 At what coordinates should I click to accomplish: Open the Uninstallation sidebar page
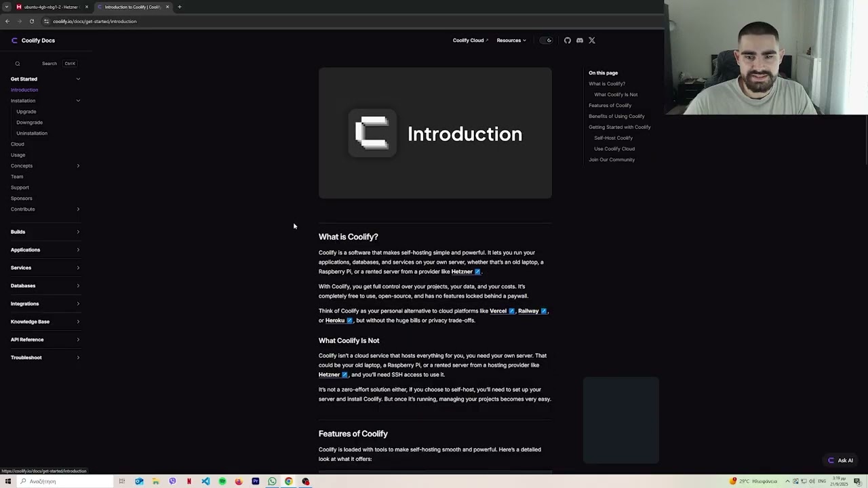32,134
